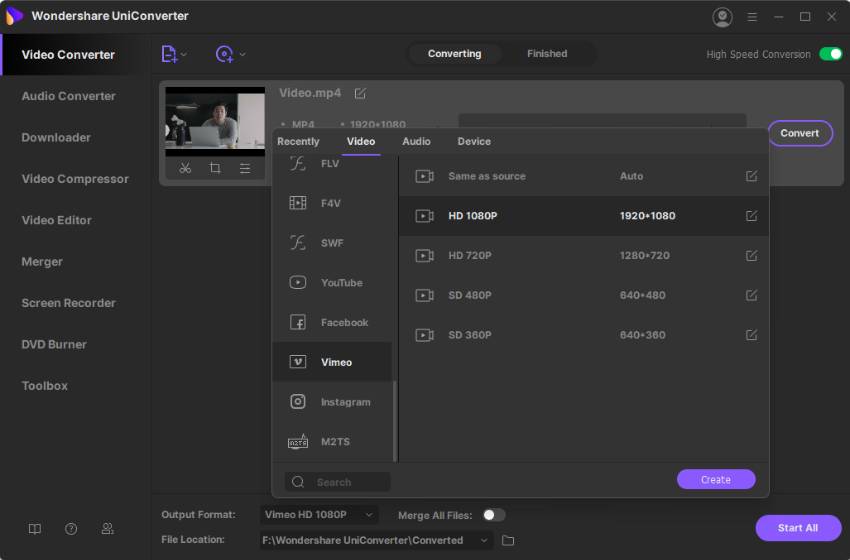Click the Wondershare UniConverter logo
The image size is (850, 560).
pos(14,16)
